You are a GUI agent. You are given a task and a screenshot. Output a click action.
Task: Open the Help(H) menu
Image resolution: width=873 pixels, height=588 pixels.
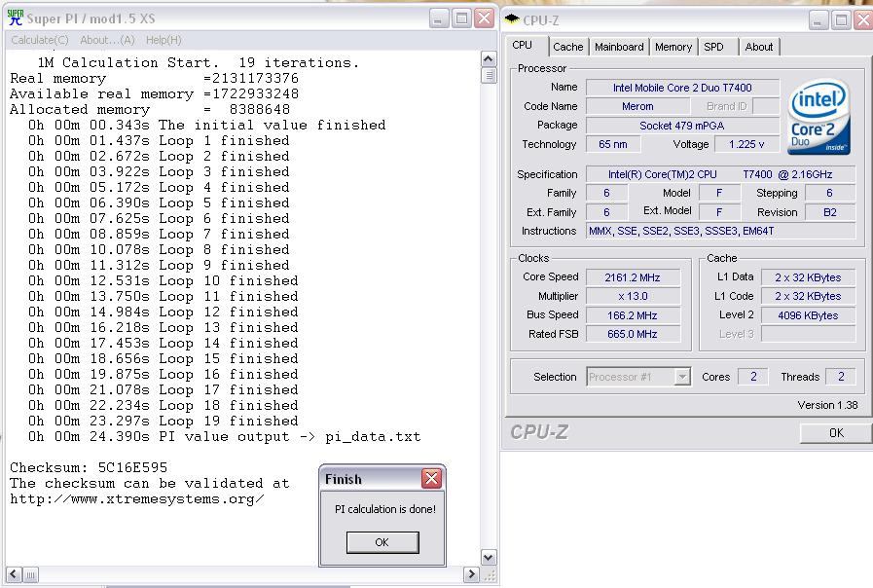[164, 40]
